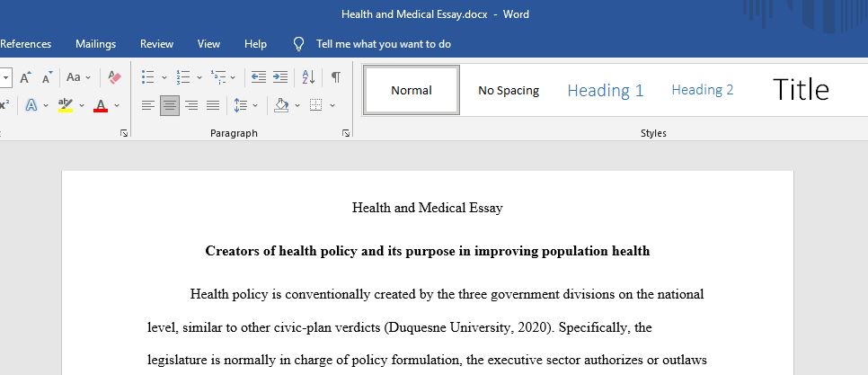Click the citation '(Duquesne University, 2020)'
The width and height of the screenshot is (868, 375).
tap(469, 327)
